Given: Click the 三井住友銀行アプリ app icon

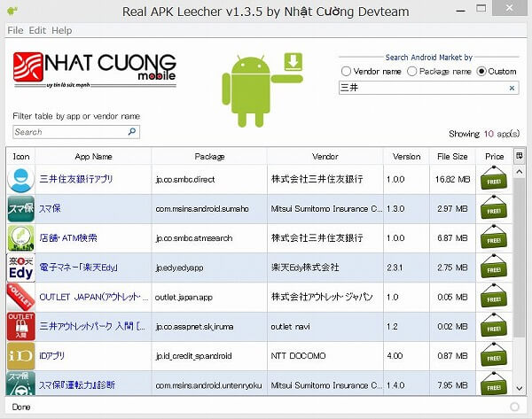Looking at the screenshot, I should tap(20, 180).
